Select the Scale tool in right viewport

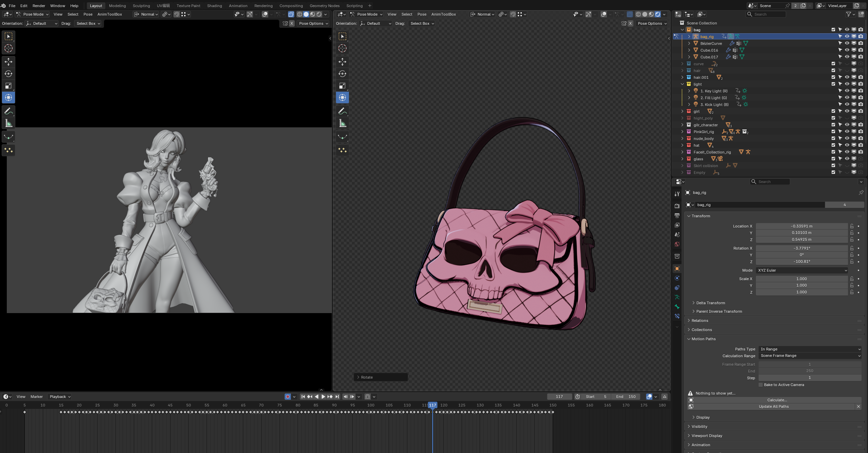pyautogui.click(x=342, y=86)
